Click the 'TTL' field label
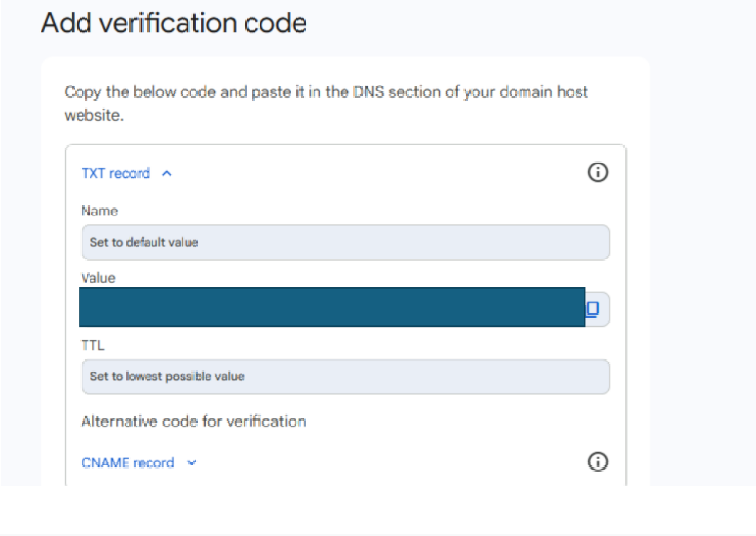756x536 pixels. point(93,345)
